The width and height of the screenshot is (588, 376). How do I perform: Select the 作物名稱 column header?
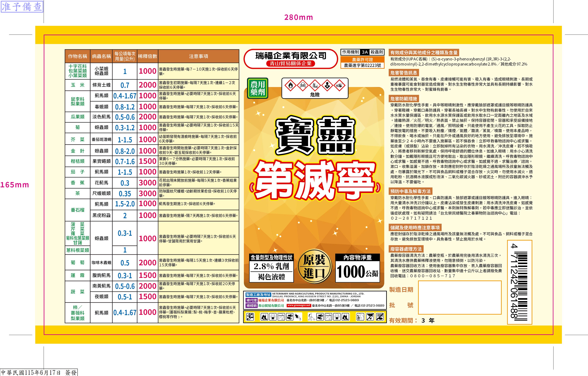[x=77, y=56]
